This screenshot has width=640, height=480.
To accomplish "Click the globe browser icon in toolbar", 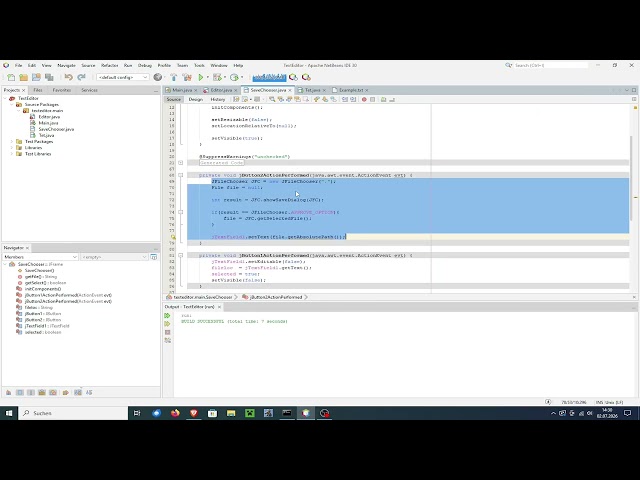I will coord(158,77).
